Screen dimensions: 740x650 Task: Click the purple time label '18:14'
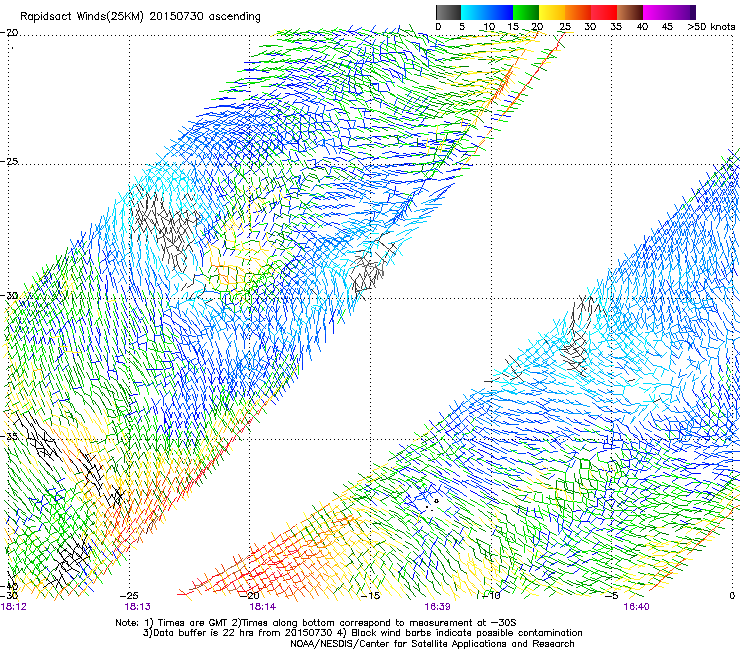pyautogui.click(x=262, y=606)
